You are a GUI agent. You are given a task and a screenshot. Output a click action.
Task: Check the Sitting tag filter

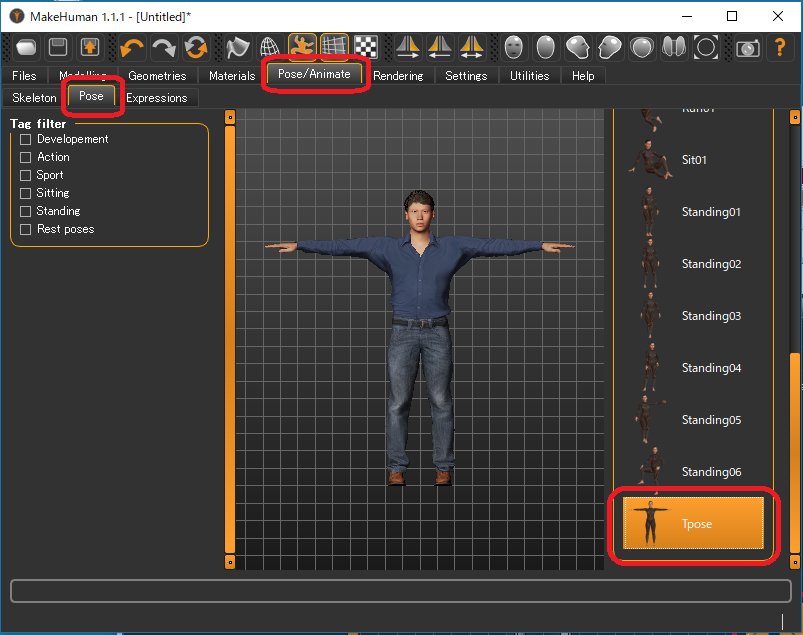click(x=26, y=194)
